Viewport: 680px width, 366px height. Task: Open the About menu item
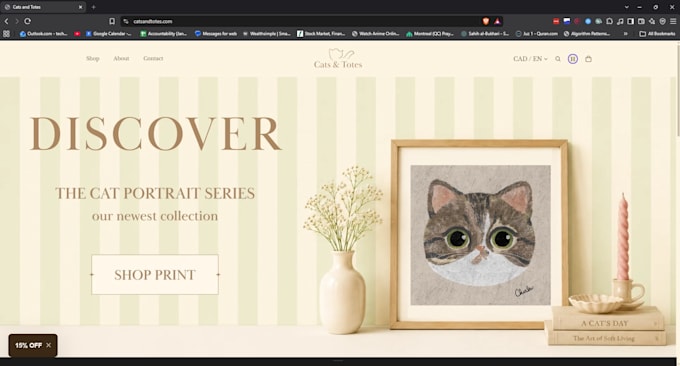click(x=121, y=59)
